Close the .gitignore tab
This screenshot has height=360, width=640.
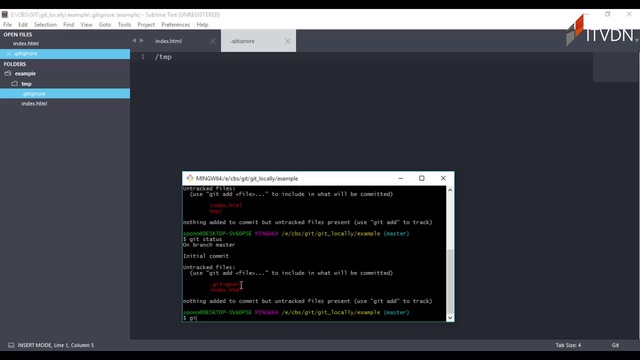287,41
